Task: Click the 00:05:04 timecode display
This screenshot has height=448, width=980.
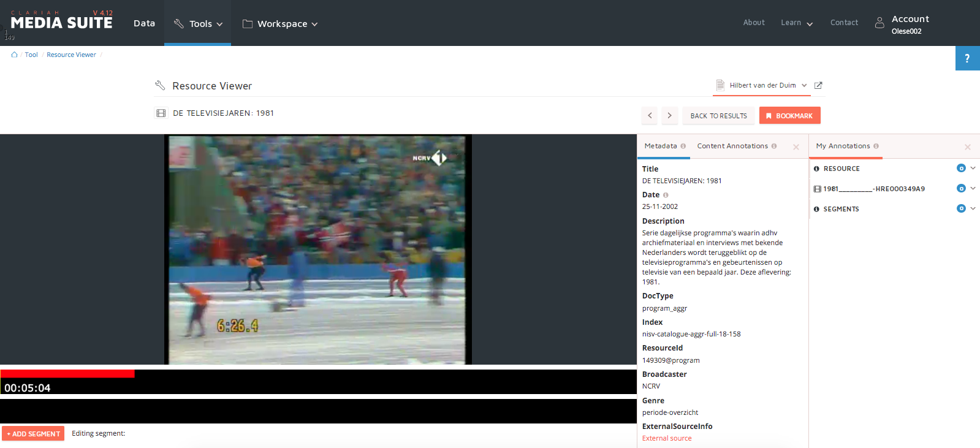Action: pos(28,388)
